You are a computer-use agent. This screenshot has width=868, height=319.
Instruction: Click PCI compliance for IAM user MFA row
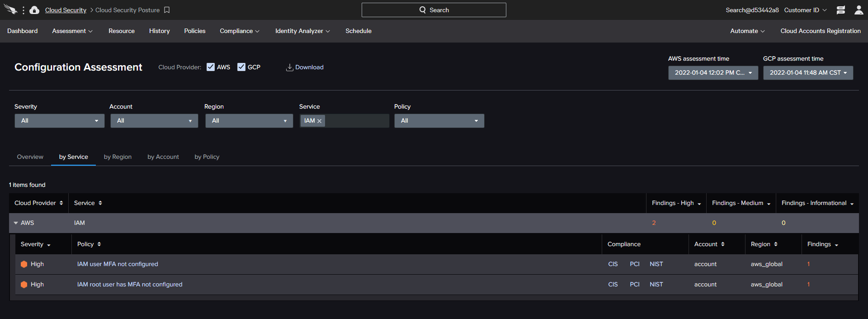click(635, 264)
